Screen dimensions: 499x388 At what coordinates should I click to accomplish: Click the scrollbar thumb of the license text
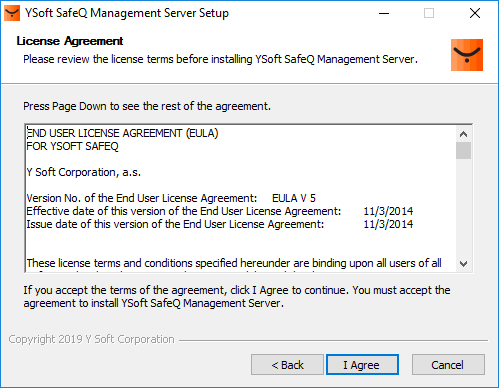(463, 150)
